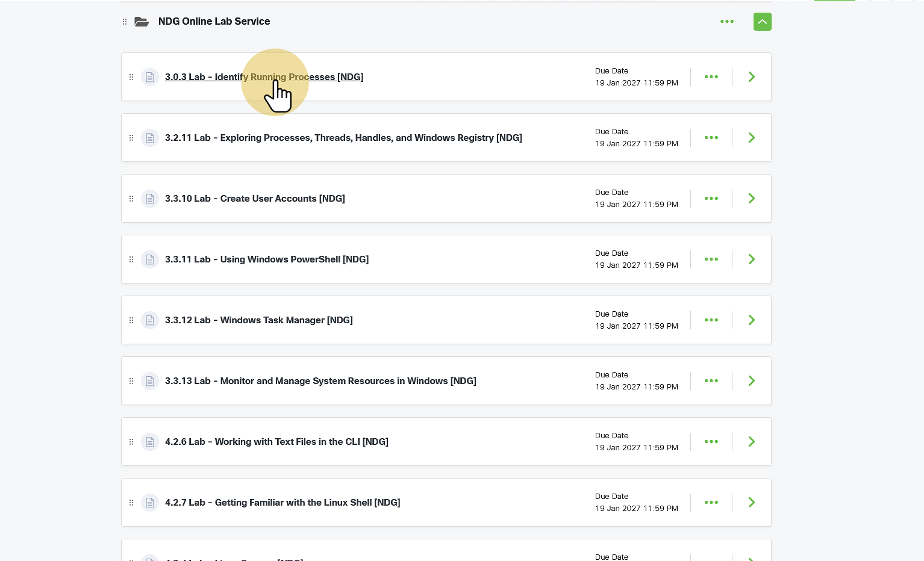Click document icon of 3.3.10 Lab
The image size is (924, 561).
coord(150,199)
